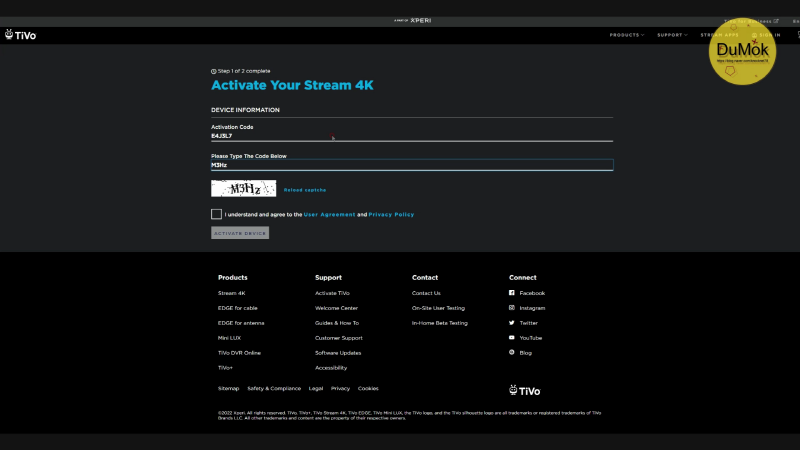Open Stream Apps in the top navigation
This screenshot has height=450, width=800.
[719, 35]
